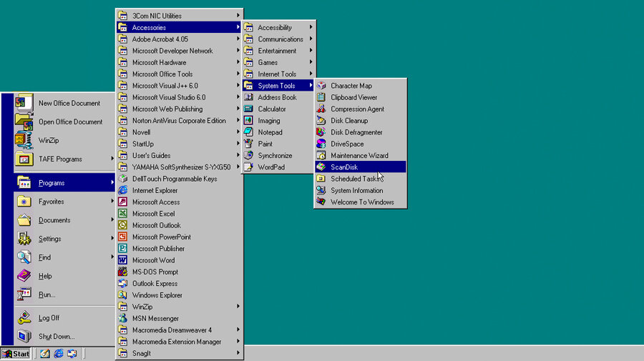Select the Documents start menu item

(64, 220)
